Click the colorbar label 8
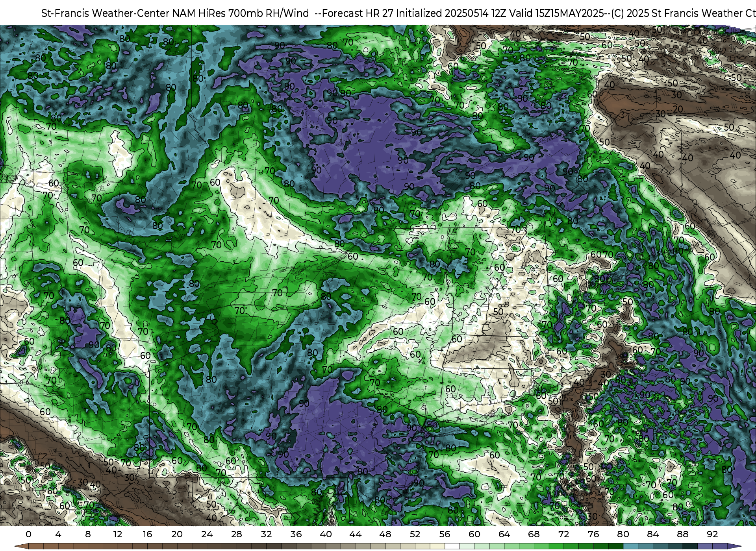 pyautogui.click(x=88, y=534)
